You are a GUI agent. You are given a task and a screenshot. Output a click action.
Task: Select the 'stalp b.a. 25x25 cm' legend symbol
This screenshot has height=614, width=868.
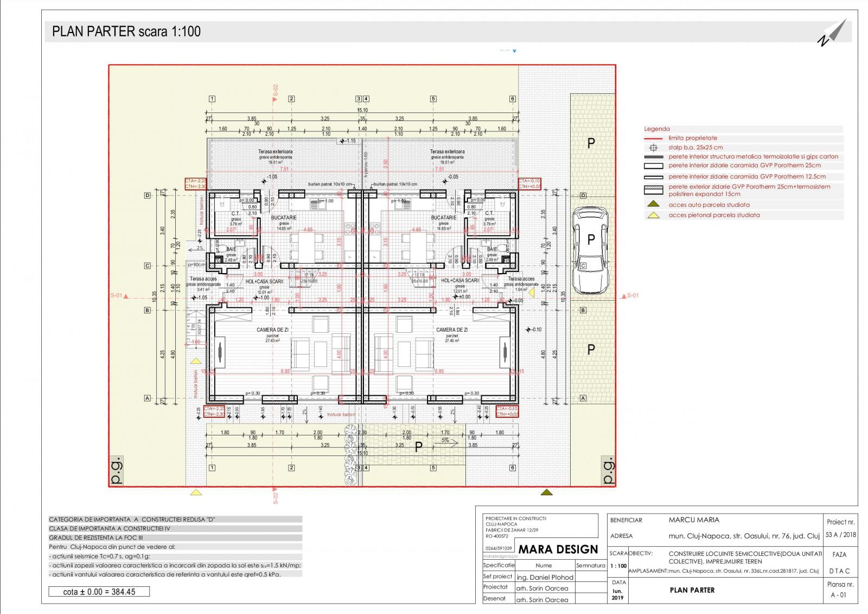(654, 148)
